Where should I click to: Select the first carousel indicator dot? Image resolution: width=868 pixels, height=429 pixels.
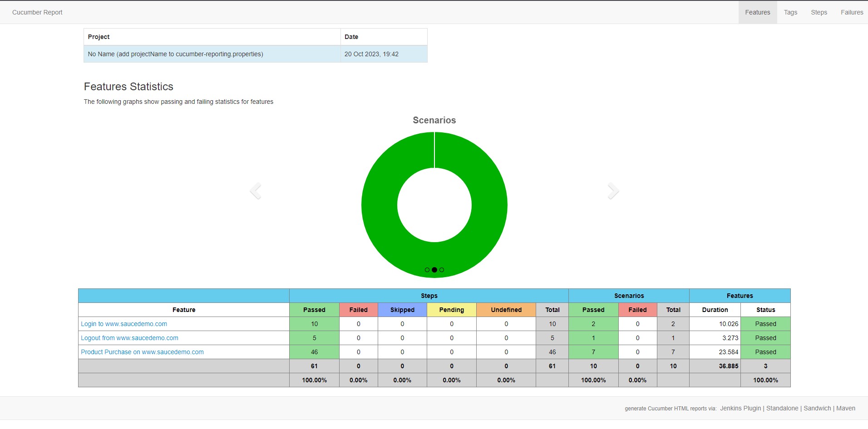(427, 269)
